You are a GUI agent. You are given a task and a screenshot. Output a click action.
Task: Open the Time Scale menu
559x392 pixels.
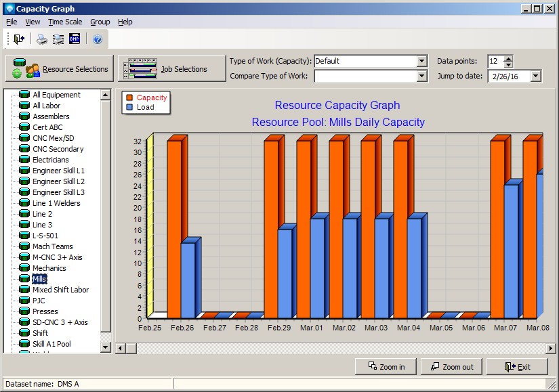point(65,22)
